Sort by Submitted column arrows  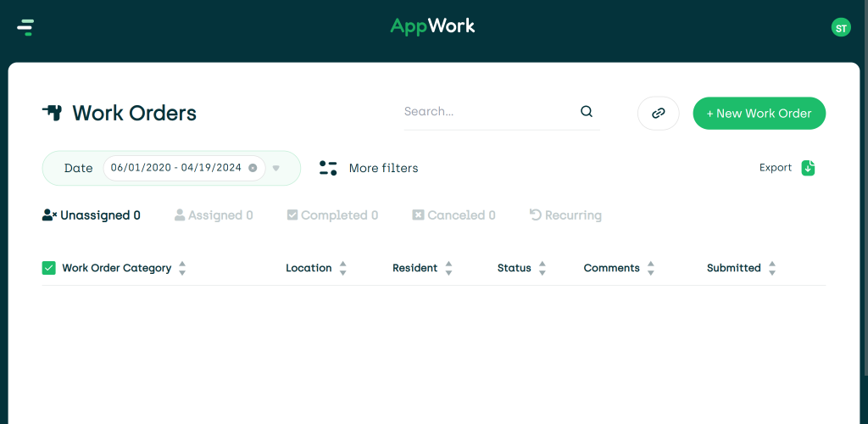[772, 269]
